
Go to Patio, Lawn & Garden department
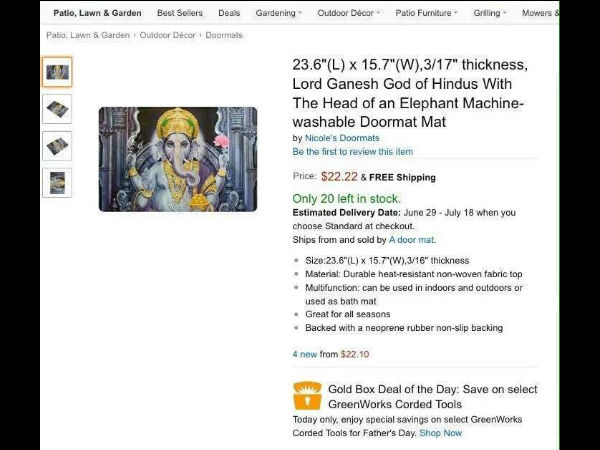95,13
